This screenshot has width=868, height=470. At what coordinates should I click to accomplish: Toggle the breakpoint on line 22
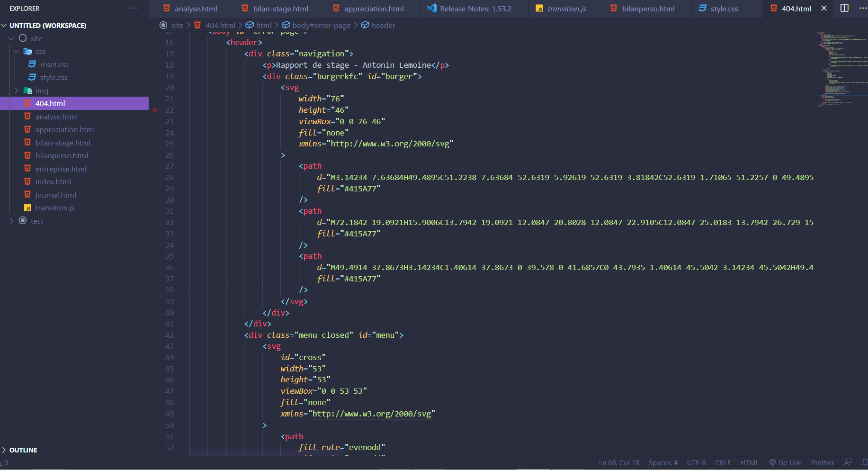[x=155, y=110]
